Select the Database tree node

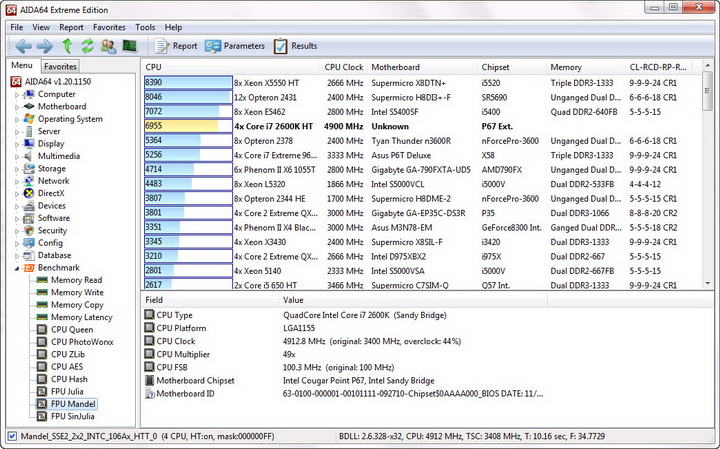[54, 255]
